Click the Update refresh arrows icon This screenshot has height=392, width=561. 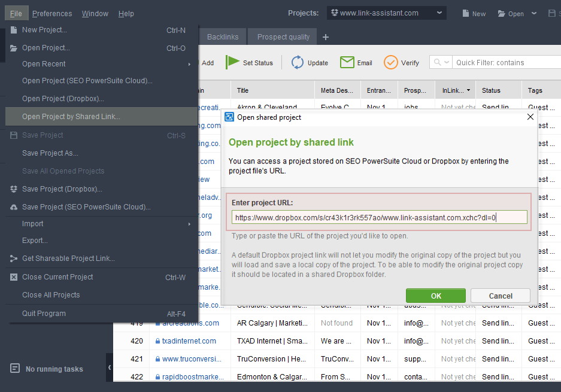click(297, 62)
